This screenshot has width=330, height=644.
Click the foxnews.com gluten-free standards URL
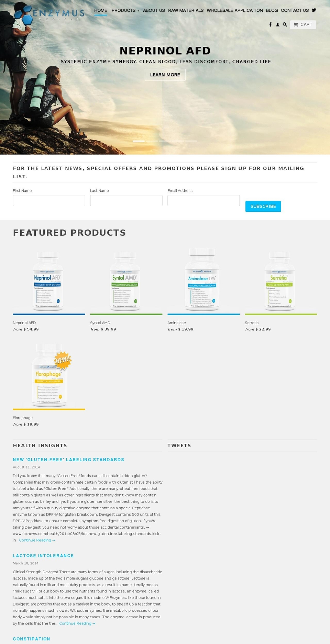coord(87,533)
